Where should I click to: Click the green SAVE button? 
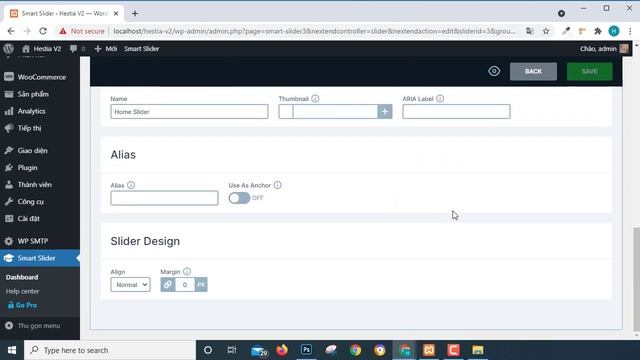click(589, 71)
